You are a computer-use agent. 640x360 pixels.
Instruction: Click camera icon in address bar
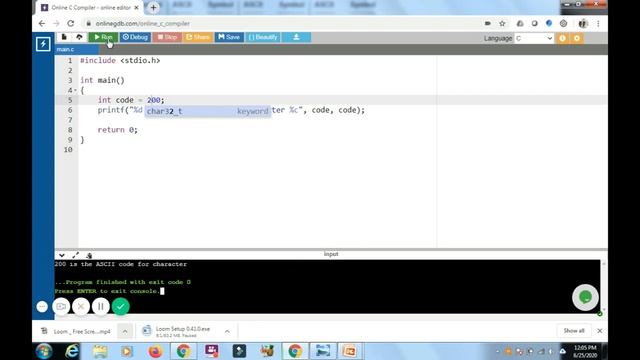487,23
